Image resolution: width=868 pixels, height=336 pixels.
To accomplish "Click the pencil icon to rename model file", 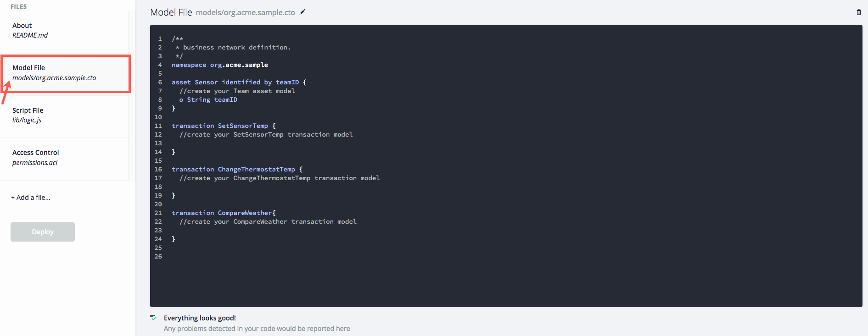I will pyautogui.click(x=302, y=12).
